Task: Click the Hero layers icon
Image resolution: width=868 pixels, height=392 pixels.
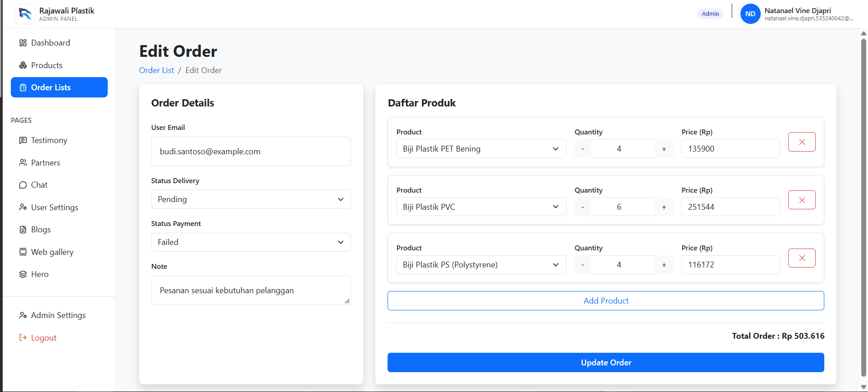Action: [x=23, y=274]
